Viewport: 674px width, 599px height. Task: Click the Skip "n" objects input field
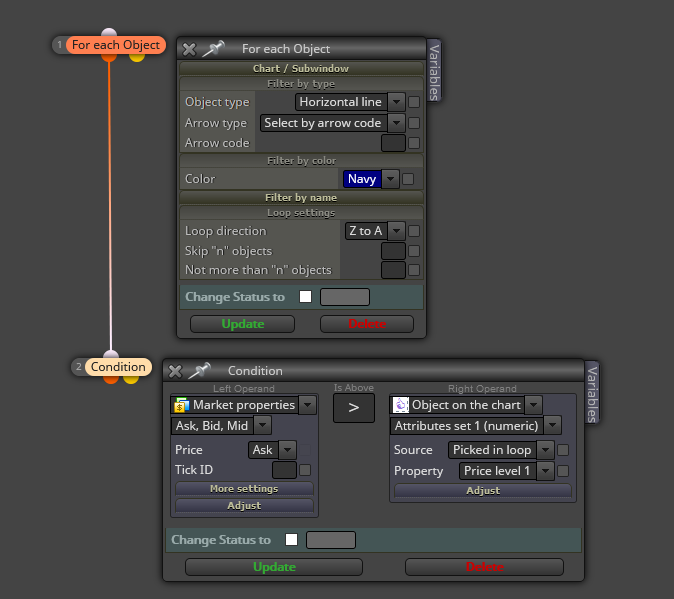393,251
